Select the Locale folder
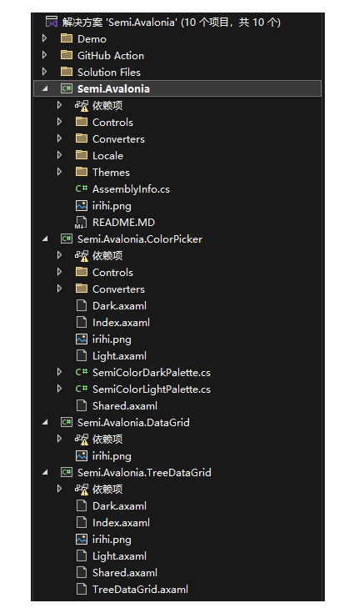364x613 pixels. pyautogui.click(x=107, y=156)
